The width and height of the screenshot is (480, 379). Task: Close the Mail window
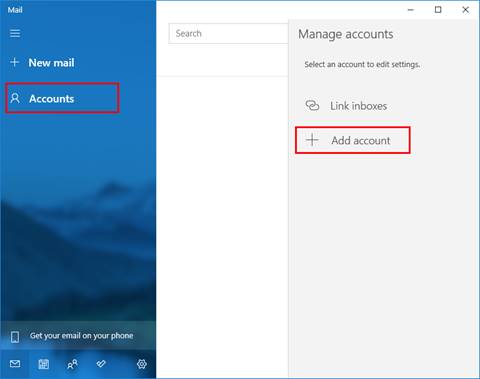coord(466,10)
